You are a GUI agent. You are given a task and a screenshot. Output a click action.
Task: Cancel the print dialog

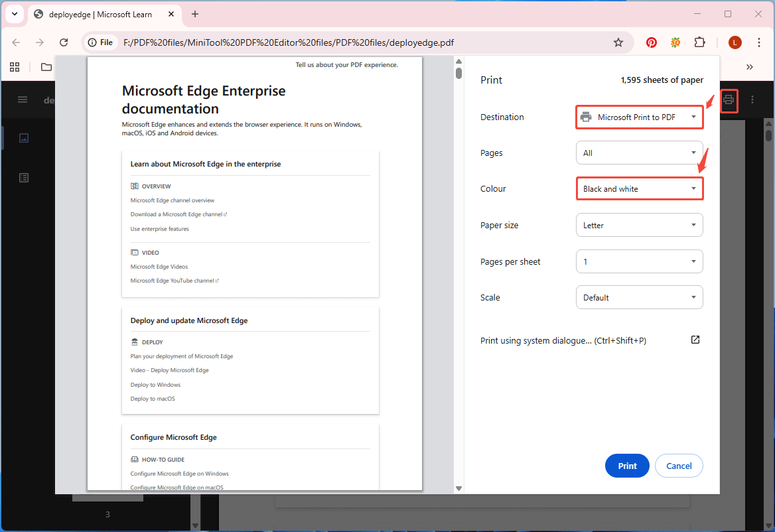[679, 466]
